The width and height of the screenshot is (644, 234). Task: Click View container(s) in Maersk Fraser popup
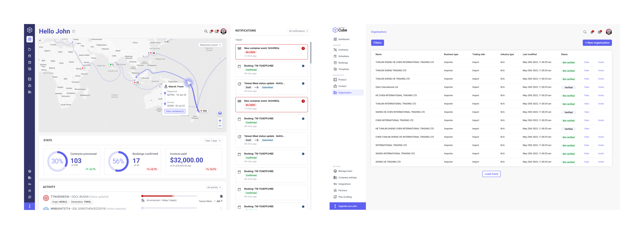[175, 111]
